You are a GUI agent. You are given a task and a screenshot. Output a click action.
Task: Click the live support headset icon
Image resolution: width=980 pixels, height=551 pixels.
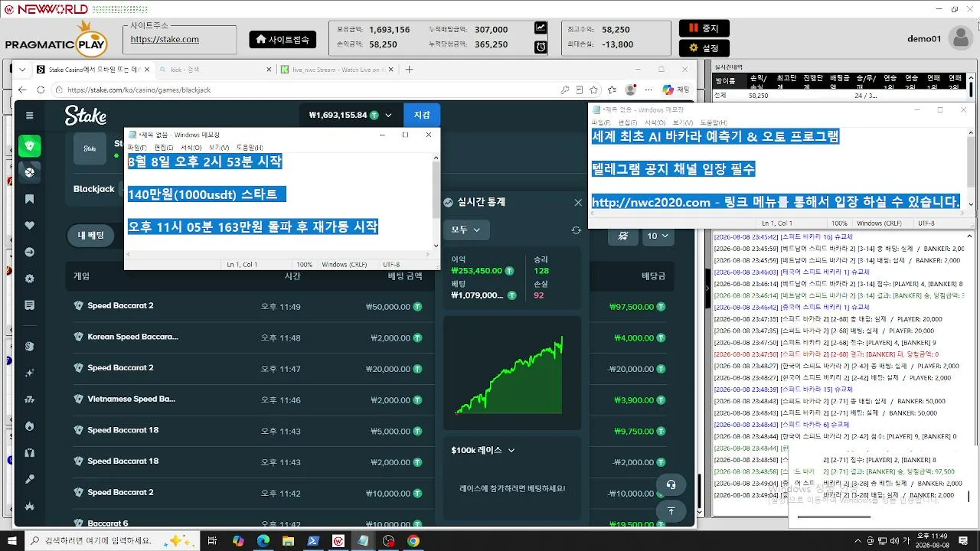click(671, 484)
